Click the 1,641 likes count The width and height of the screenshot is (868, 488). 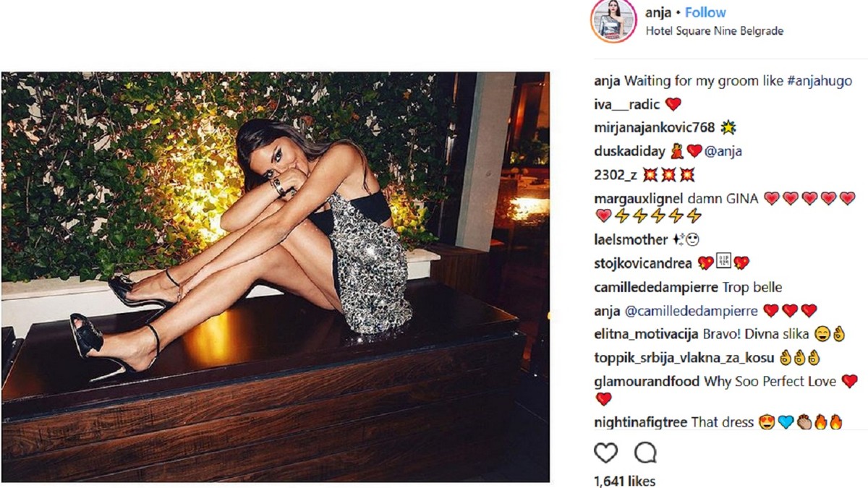pos(624,481)
